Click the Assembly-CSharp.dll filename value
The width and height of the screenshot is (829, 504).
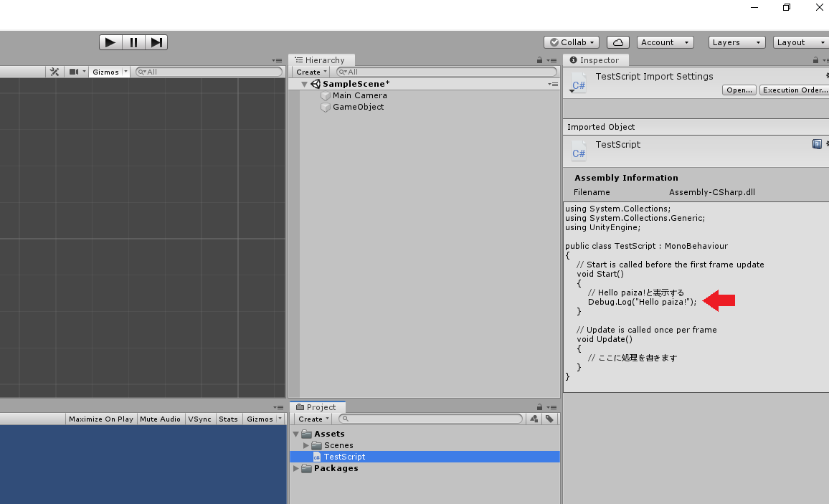(x=711, y=192)
